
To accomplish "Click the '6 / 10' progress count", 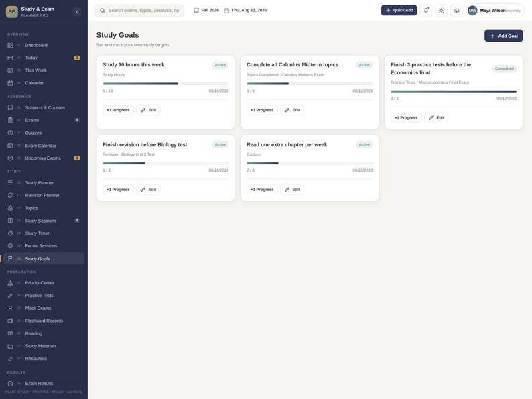I will pyautogui.click(x=108, y=91).
